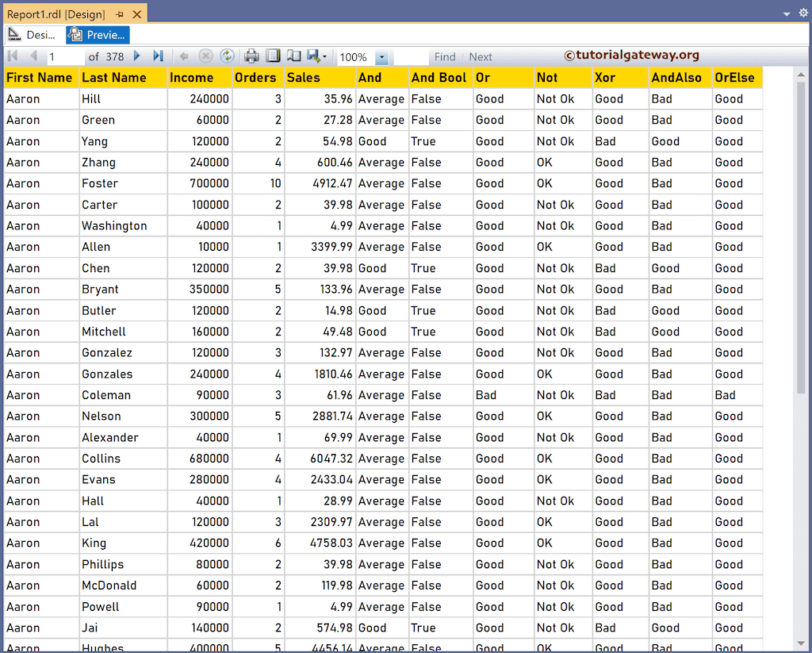Click the Next search link
The image size is (812, 653).
[x=480, y=56]
